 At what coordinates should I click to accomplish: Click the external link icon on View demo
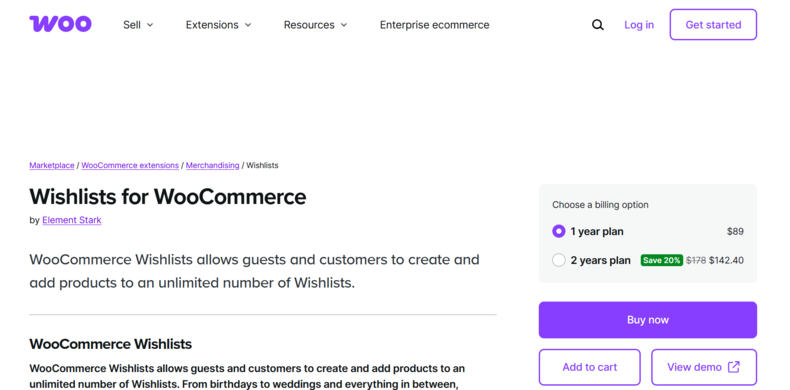pyautogui.click(x=734, y=367)
